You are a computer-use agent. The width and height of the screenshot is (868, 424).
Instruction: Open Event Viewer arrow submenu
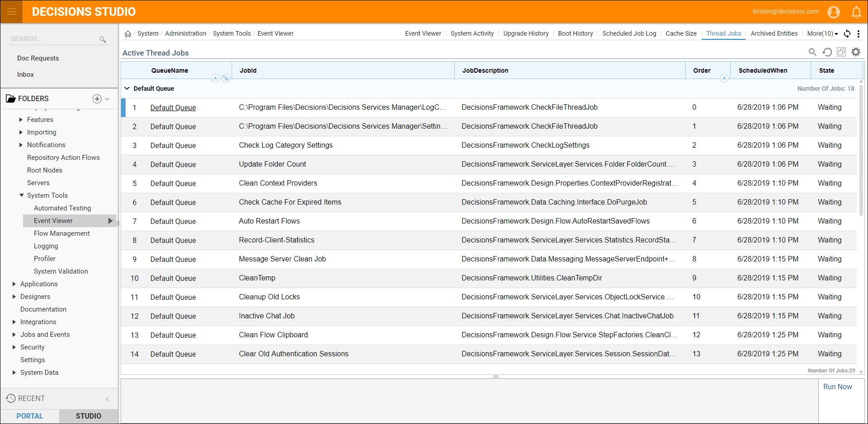pos(110,221)
